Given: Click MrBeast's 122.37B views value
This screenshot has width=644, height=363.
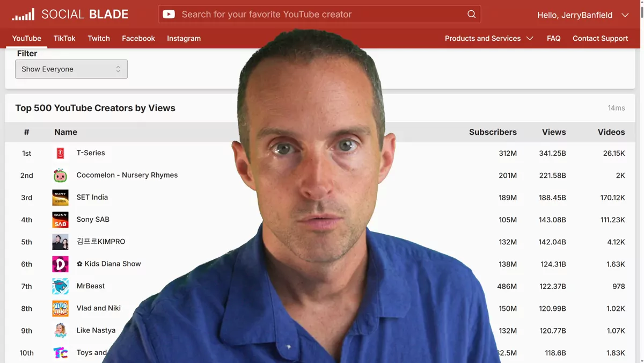Looking at the screenshot, I should pyautogui.click(x=553, y=286).
